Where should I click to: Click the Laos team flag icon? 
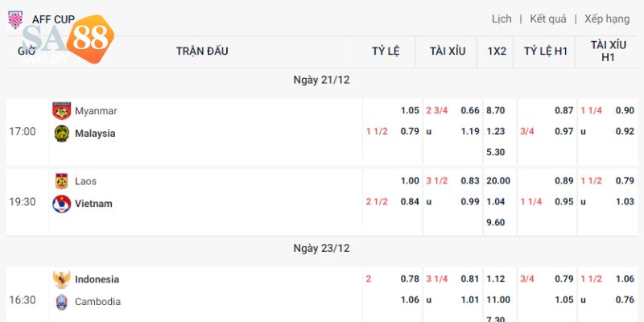[x=61, y=181]
